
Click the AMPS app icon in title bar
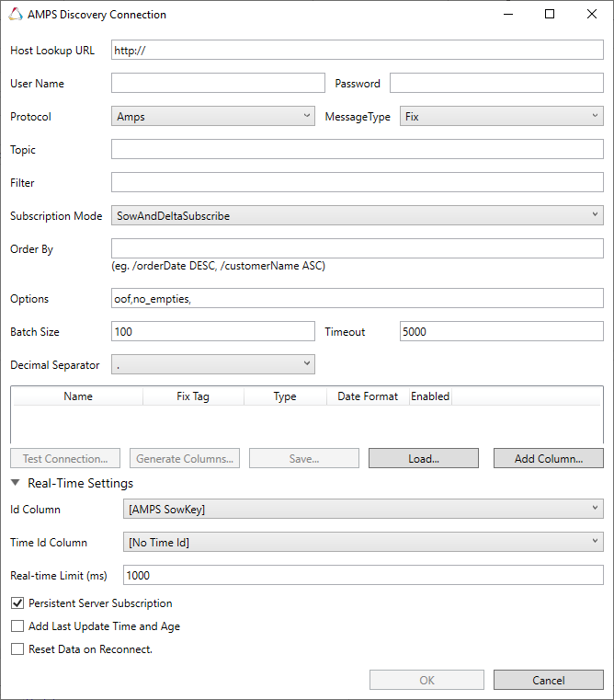(15, 15)
